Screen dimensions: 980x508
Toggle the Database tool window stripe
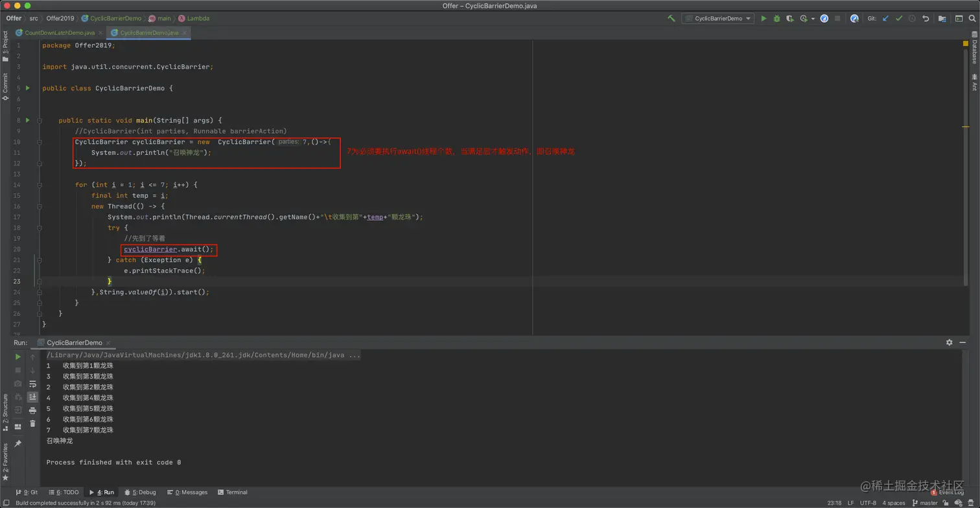(974, 47)
